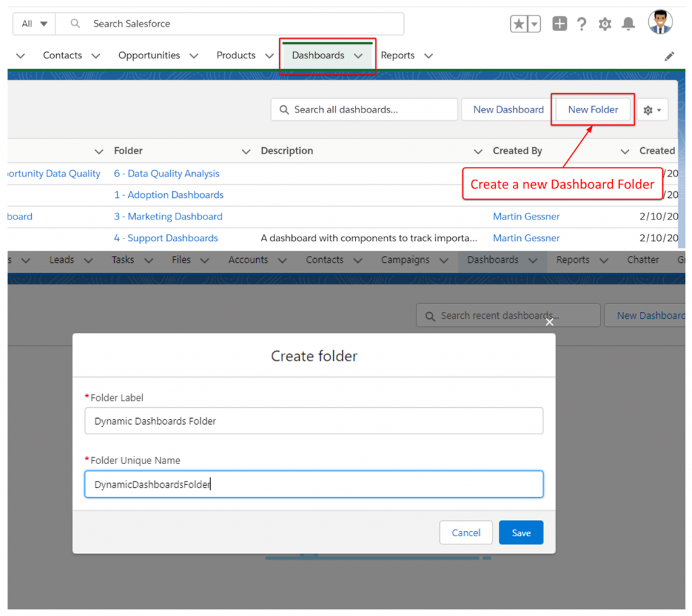Image resolution: width=692 pixels, height=616 pixels.
Task: Open the Chatter tab
Action: point(643,259)
